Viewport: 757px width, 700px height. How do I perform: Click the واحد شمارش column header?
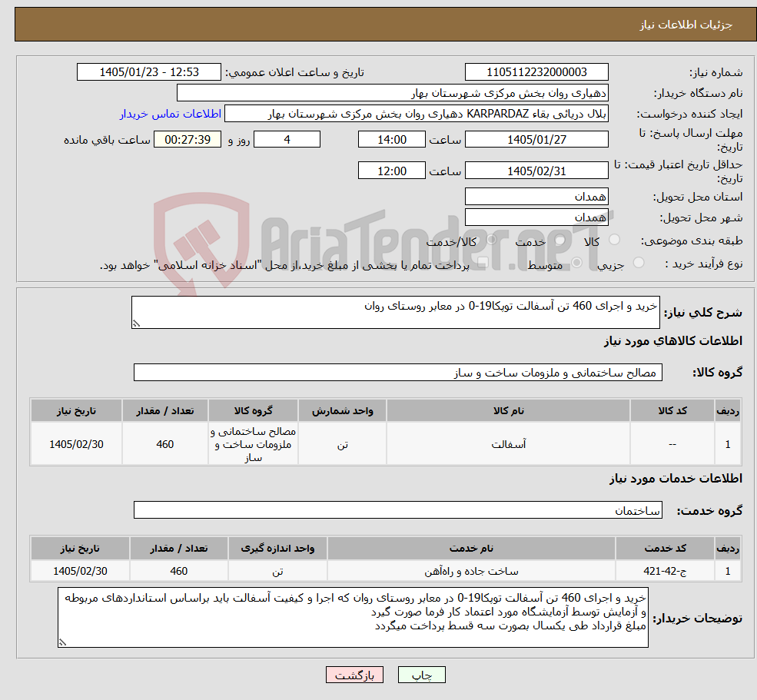click(x=342, y=410)
